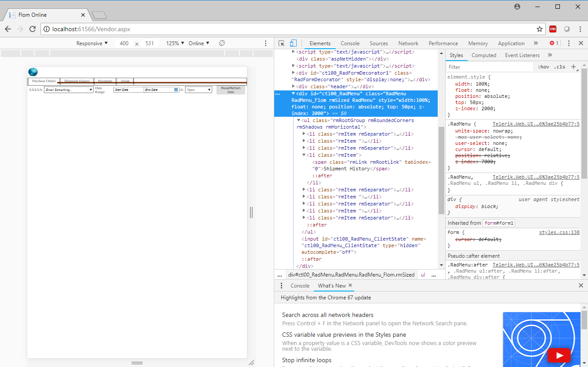Switch to the Computed styles tab
Screen dimensions: 588x367
484,55
